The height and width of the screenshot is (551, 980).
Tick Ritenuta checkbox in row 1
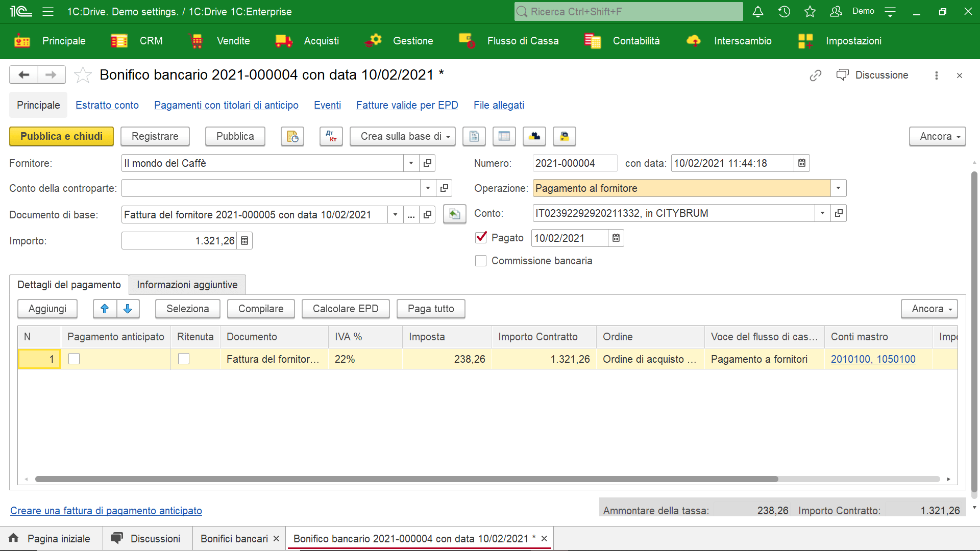(x=184, y=359)
